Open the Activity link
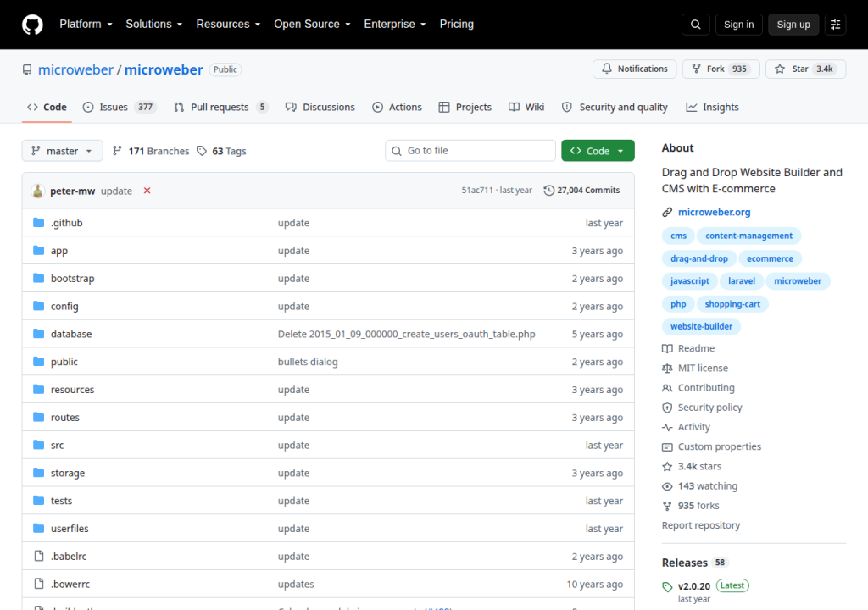The image size is (868, 610). [686, 427]
